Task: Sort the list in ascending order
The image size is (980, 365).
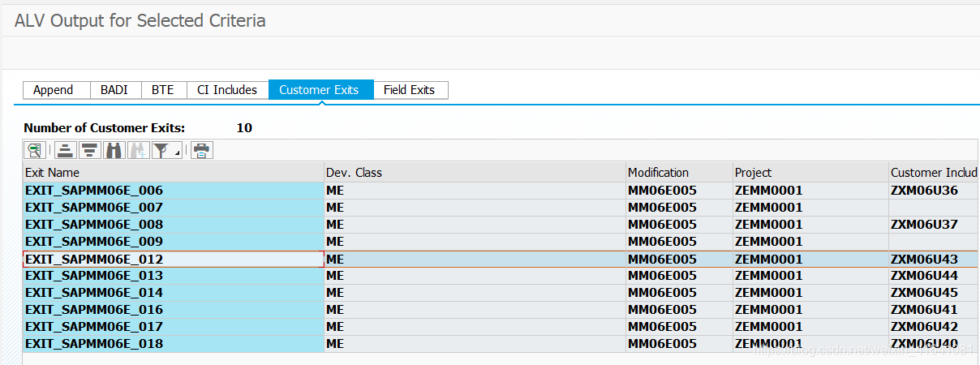Action: [66, 150]
